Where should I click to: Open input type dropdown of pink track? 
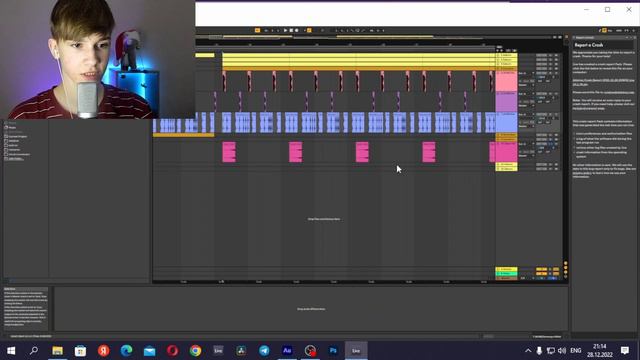click(526, 73)
